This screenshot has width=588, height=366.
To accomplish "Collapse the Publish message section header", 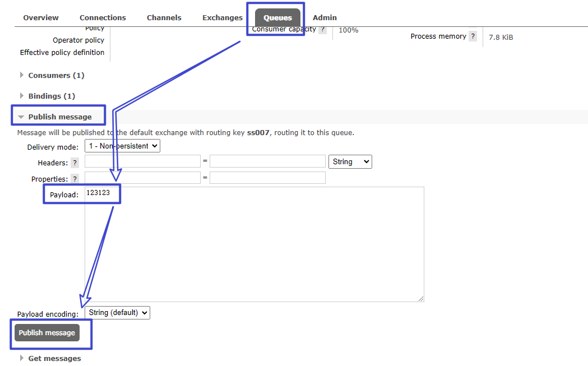I will pos(59,117).
